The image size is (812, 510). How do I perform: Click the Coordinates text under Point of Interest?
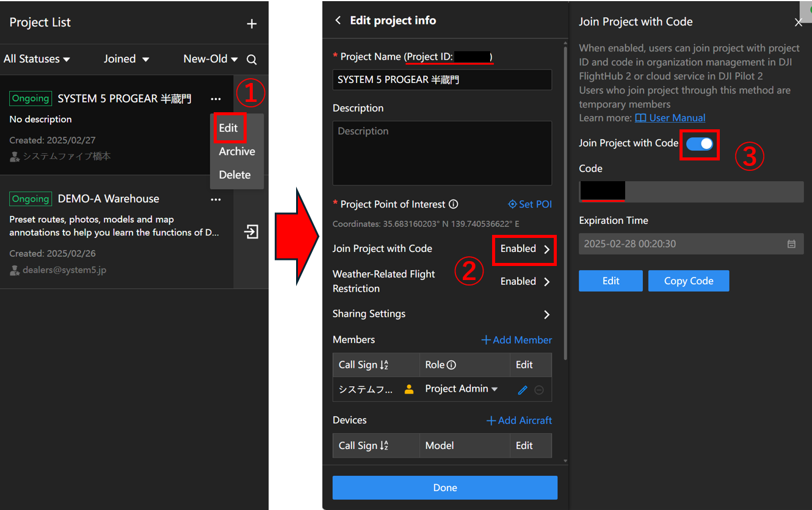pos(426,224)
